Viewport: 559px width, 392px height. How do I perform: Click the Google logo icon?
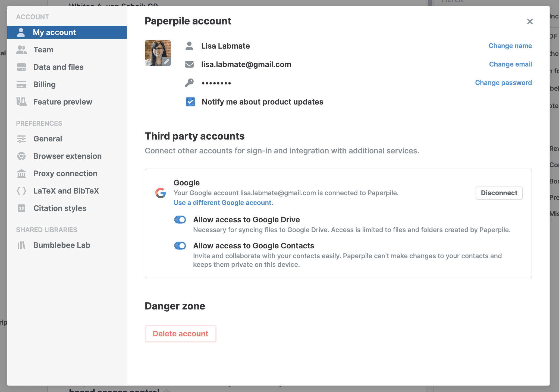[x=161, y=193]
